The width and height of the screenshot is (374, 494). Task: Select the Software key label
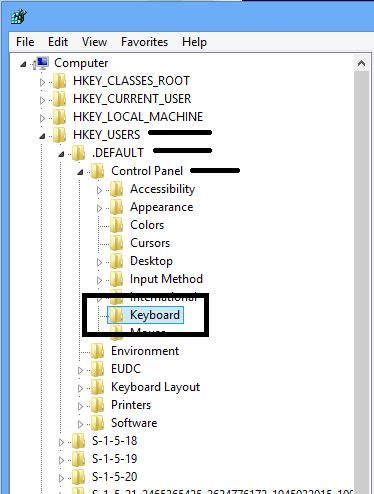tap(134, 423)
